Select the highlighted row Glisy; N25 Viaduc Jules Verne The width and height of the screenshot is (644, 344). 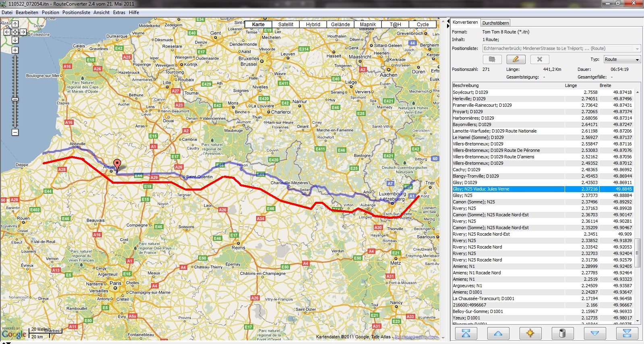pos(543,189)
